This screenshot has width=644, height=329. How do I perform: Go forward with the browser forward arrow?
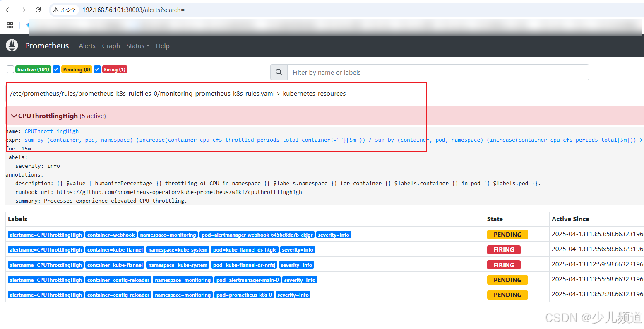pos(23,10)
